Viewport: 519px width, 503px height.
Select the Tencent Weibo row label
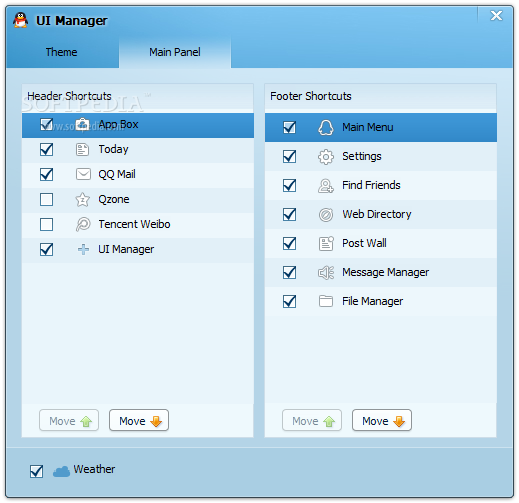[x=134, y=224]
